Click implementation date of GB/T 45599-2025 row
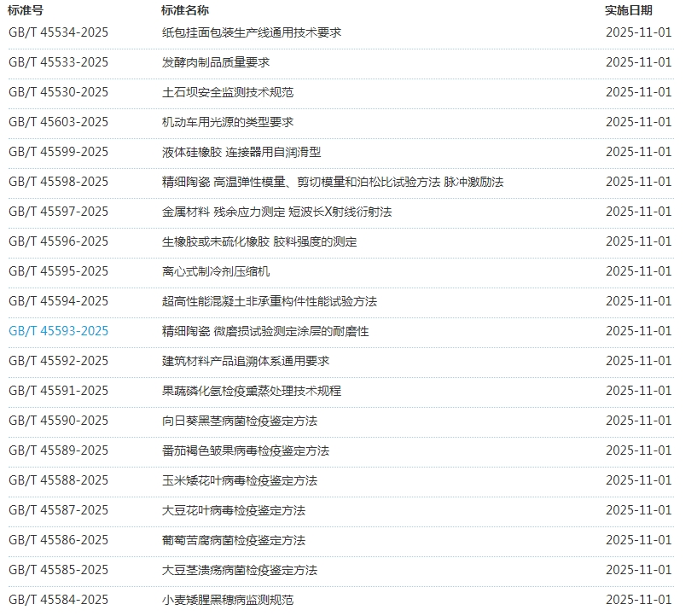The height and width of the screenshot is (616, 697). coord(638,152)
